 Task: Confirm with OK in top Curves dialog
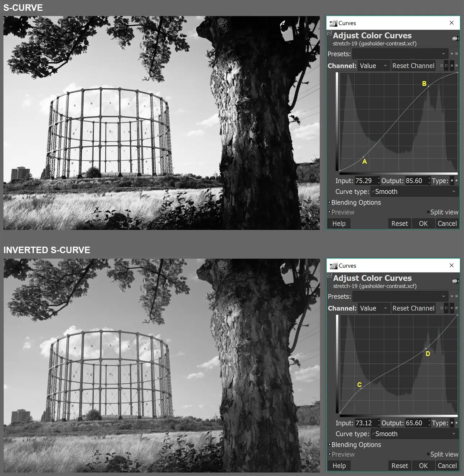point(423,224)
